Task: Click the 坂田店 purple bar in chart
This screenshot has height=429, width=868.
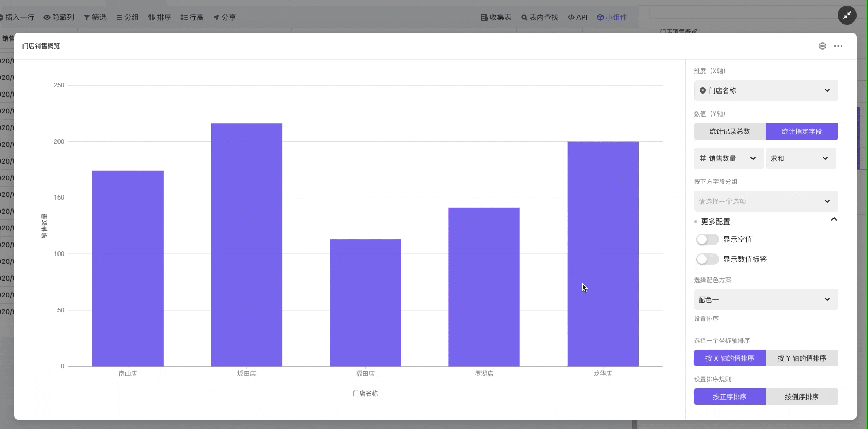Action: (x=246, y=245)
